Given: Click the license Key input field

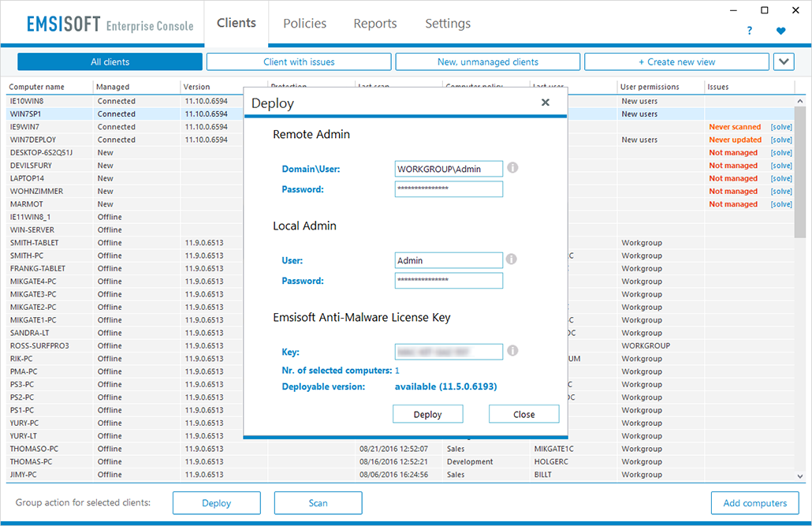Looking at the screenshot, I should pyautogui.click(x=449, y=352).
